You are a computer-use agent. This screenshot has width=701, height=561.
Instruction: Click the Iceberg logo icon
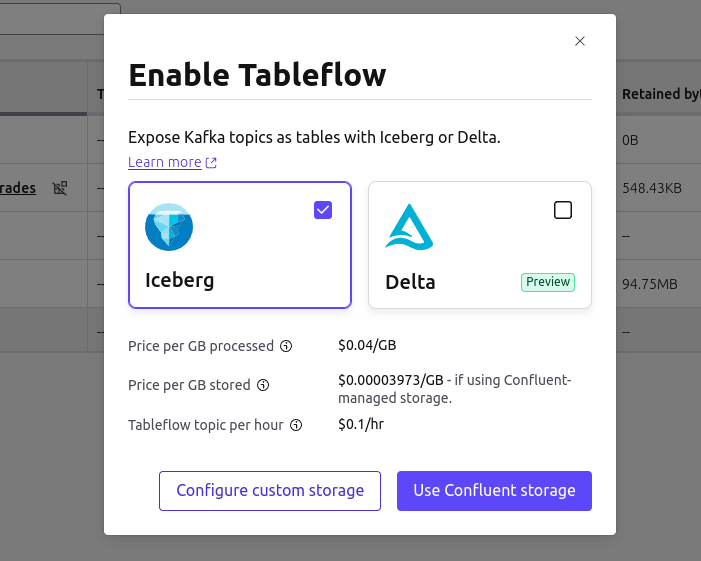(169, 227)
